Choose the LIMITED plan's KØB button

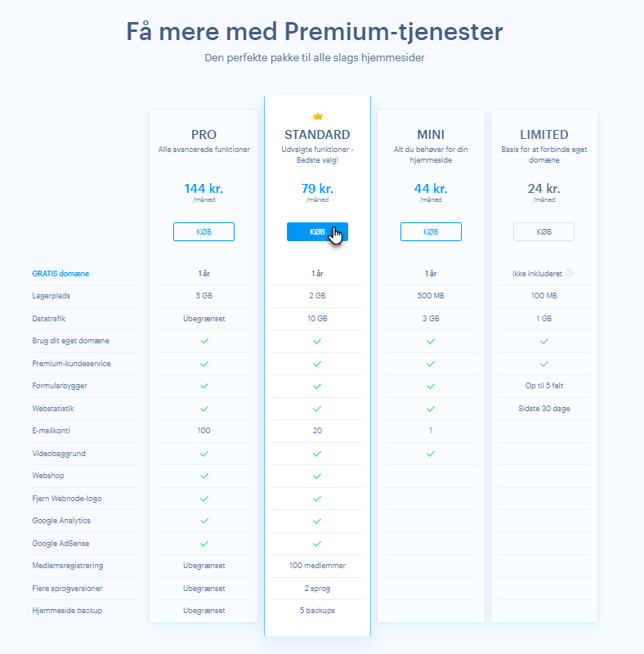[x=543, y=232]
